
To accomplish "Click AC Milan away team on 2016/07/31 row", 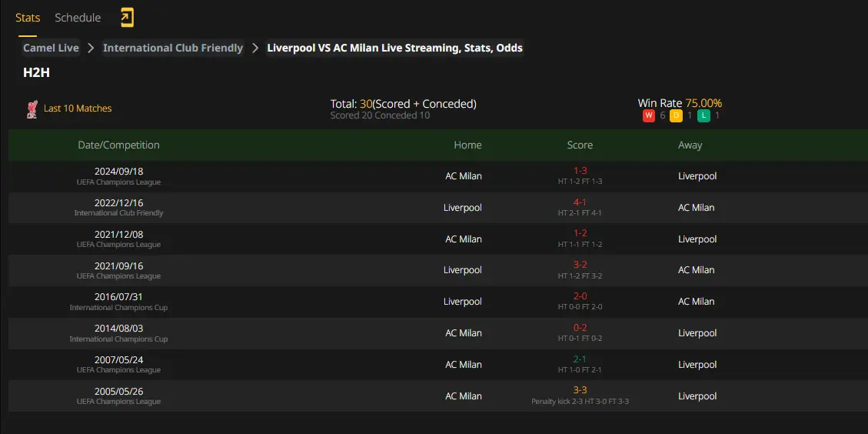I will [697, 302].
